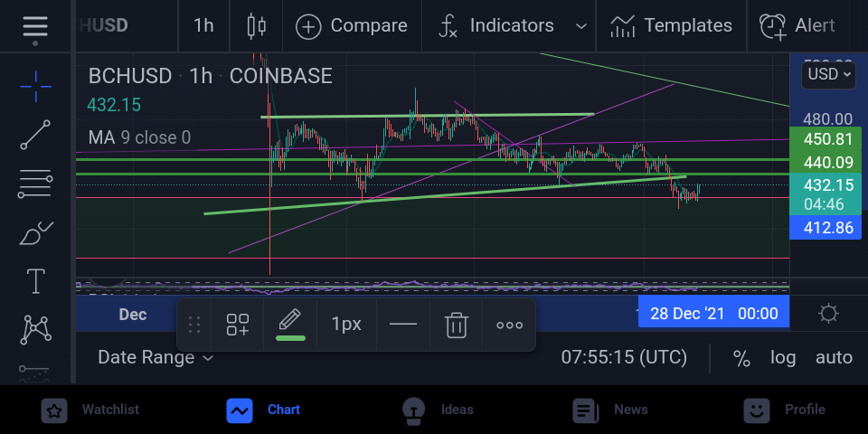Click the 480.00 price axis label
Screen dimensions: 868x434
coord(827,118)
